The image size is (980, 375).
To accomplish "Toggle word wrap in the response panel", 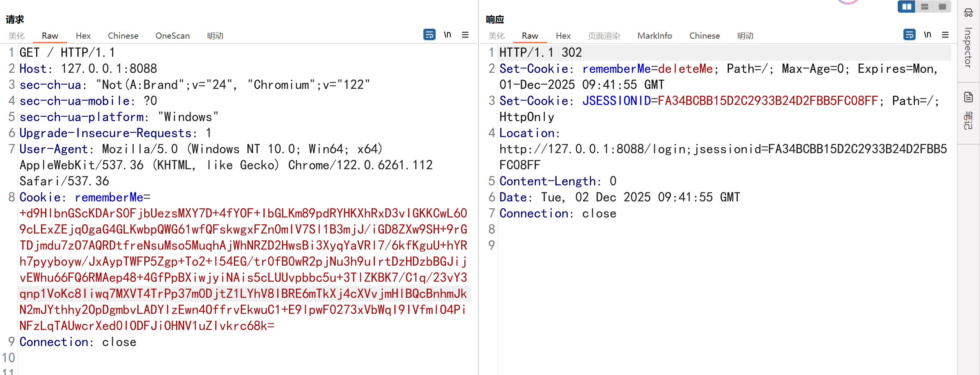I will click(x=909, y=35).
